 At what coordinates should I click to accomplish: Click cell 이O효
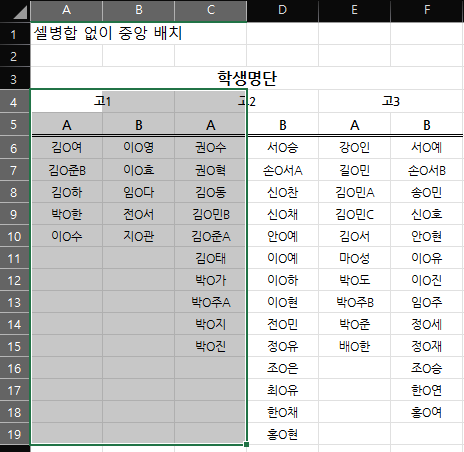(138, 170)
